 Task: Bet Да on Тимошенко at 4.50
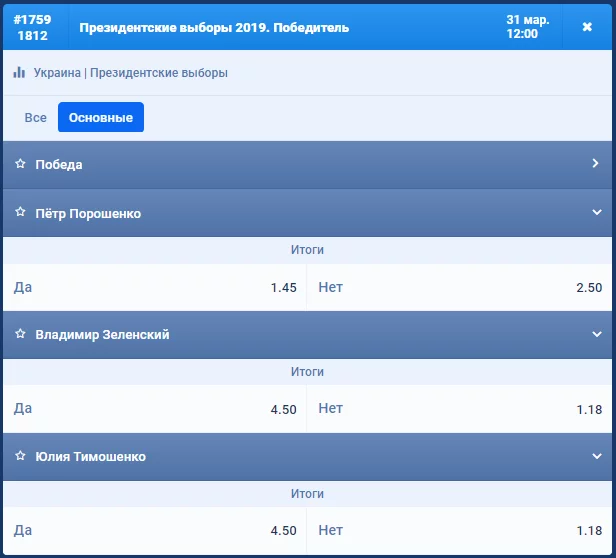[x=155, y=530]
